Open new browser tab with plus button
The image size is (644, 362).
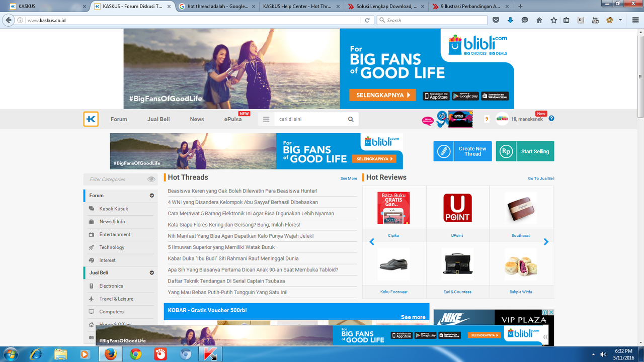(x=520, y=7)
